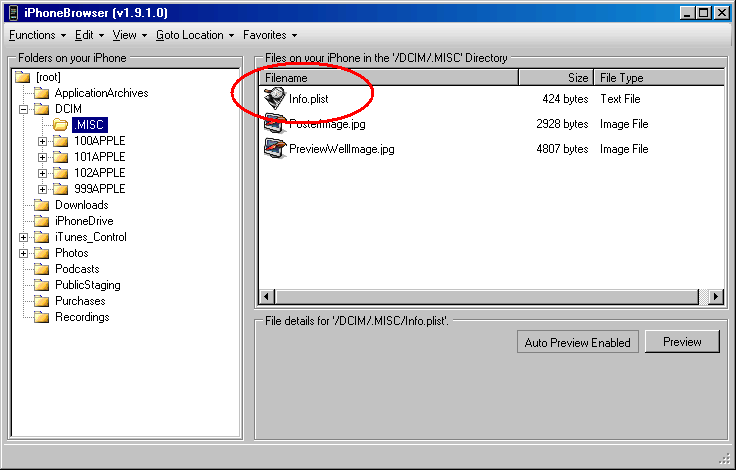Click the Photos folder icon
This screenshot has width=736, height=470.
point(41,253)
